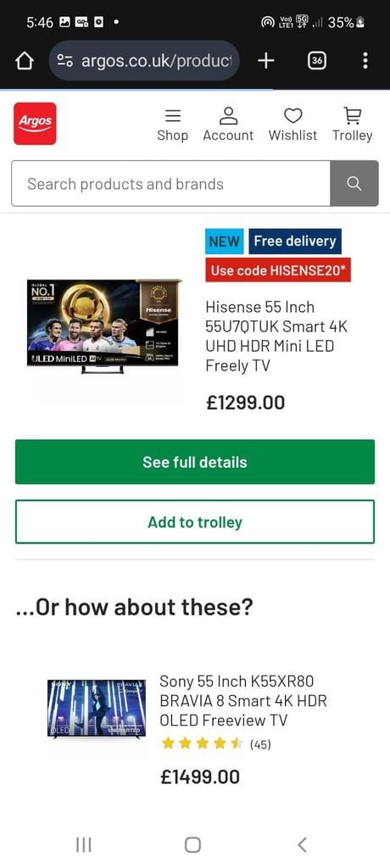The image size is (390, 868).
Task: Tap Add to trolley button
Action: click(x=195, y=522)
